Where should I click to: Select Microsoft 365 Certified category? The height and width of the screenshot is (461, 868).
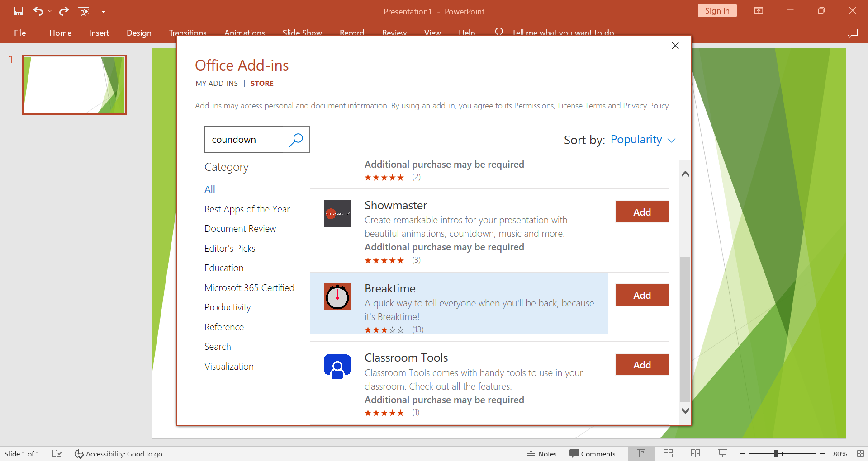(x=249, y=288)
